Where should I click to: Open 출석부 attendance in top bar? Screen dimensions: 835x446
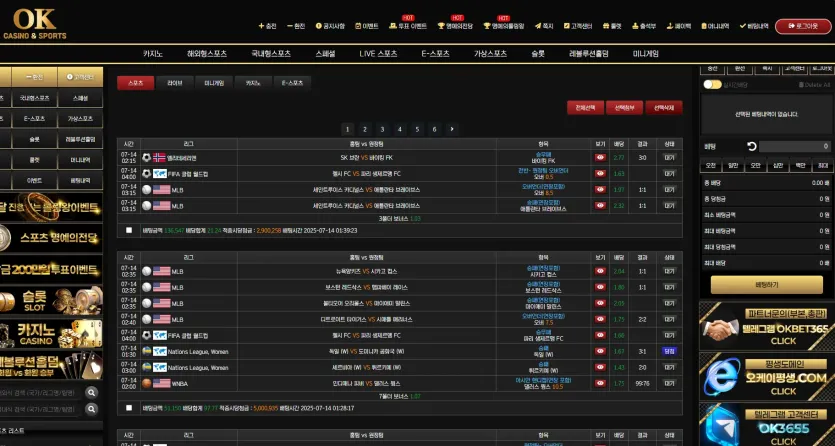point(644,26)
